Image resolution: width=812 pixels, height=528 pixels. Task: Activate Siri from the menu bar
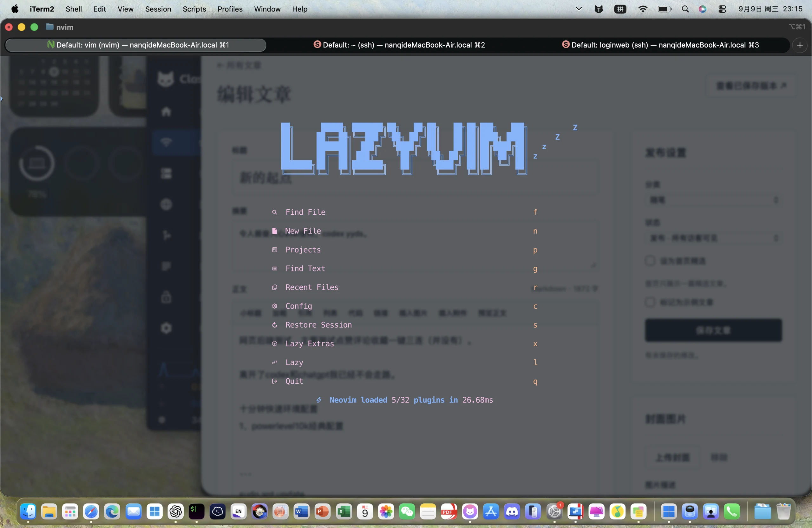click(703, 9)
